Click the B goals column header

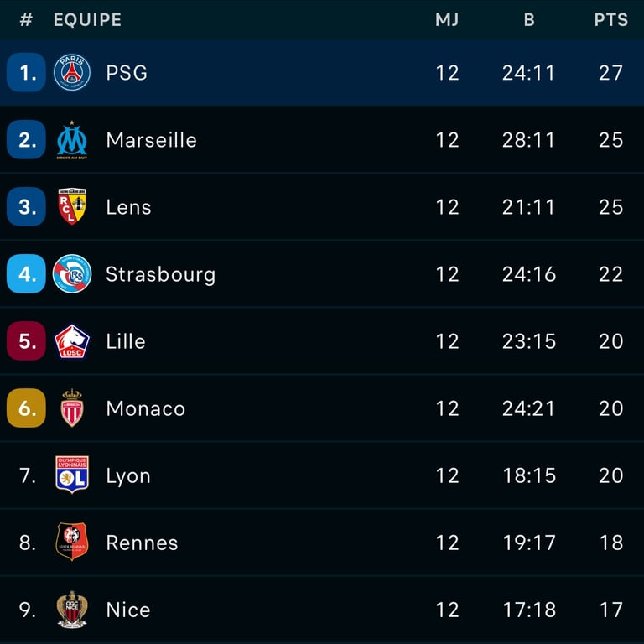529,20
